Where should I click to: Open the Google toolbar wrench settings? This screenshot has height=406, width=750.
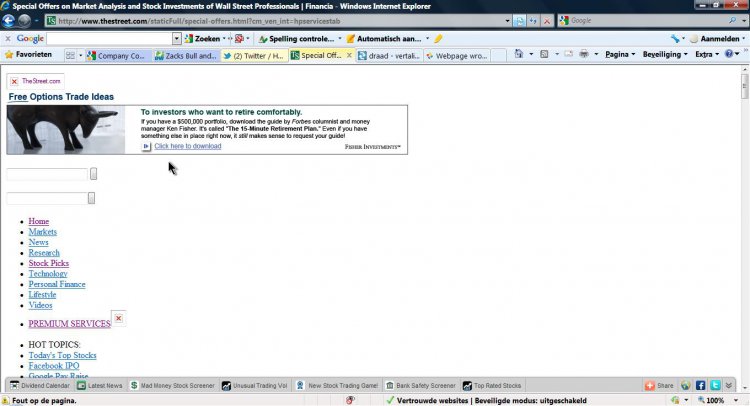coord(675,39)
